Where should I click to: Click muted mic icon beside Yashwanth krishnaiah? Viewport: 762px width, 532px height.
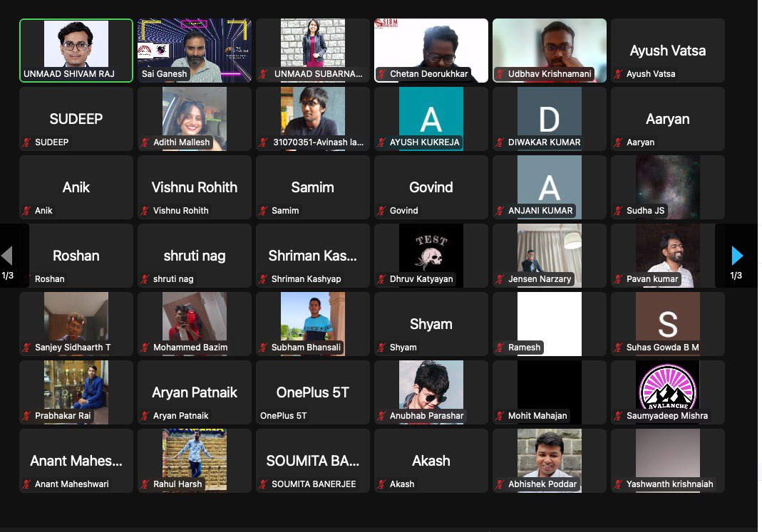[x=618, y=484]
